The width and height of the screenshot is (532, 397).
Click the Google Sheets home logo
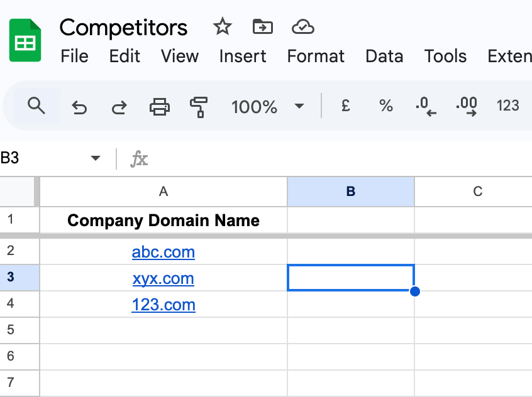tap(25, 41)
